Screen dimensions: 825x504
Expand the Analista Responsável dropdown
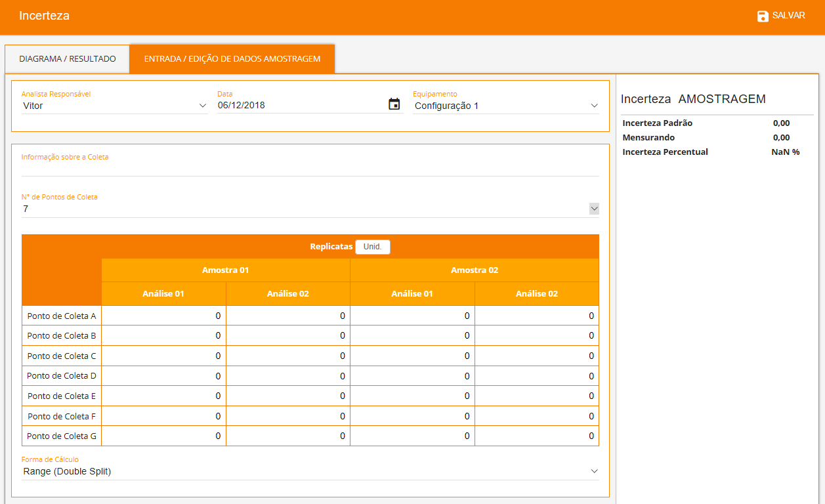[x=114, y=106]
